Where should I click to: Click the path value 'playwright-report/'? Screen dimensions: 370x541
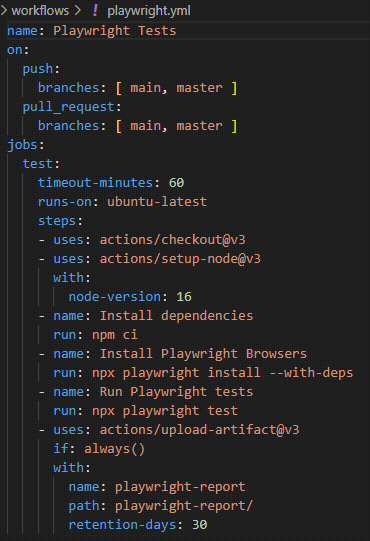pyautogui.click(x=184, y=506)
